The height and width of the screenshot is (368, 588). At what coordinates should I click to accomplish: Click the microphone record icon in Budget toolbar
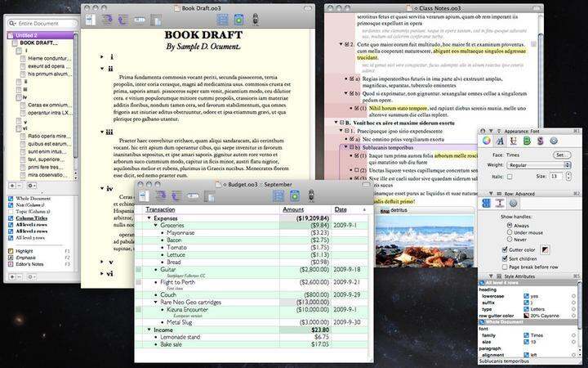click(x=311, y=195)
